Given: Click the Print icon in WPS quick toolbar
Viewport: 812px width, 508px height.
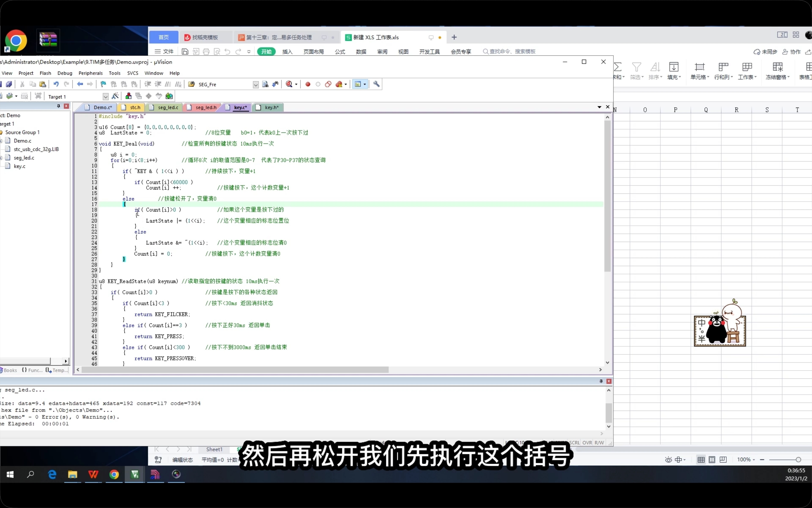Looking at the screenshot, I should click(x=206, y=52).
